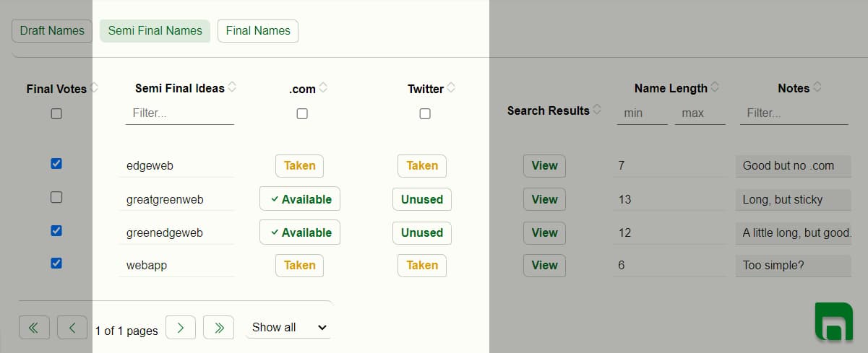This screenshot has width=868, height=353.
Task: Click the green logo icon in corner
Action: coord(833,321)
